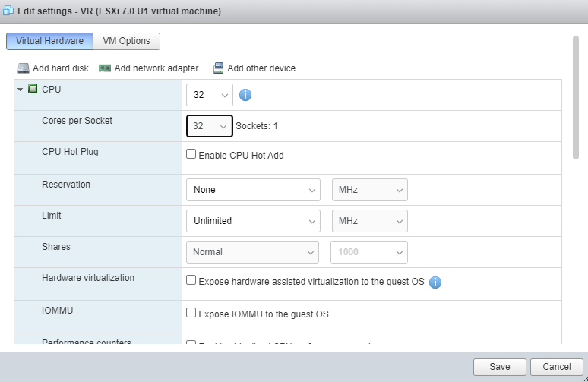The image size is (588, 382).
Task: Click the Edit settings dialog title
Action: [x=119, y=11]
